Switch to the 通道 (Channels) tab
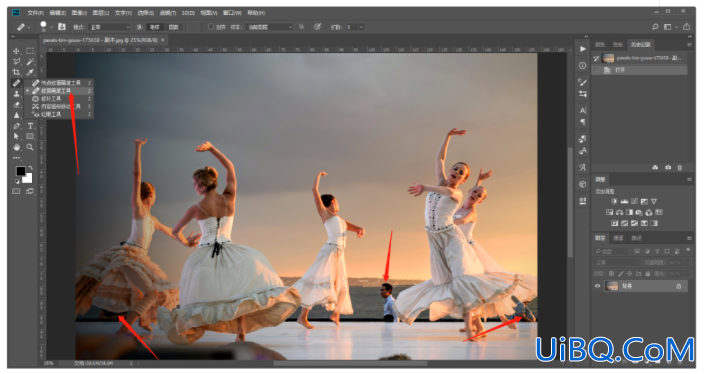This screenshot has height=374, width=705. [x=618, y=238]
